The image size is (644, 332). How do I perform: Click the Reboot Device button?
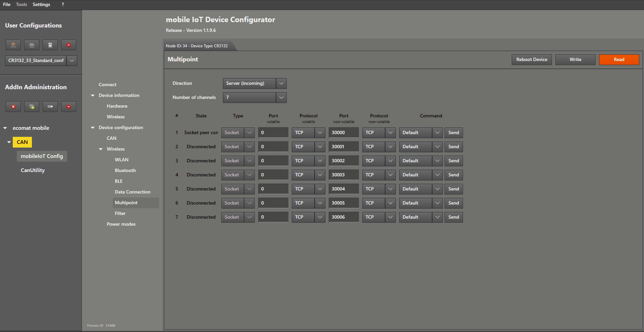[x=532, y=60]
